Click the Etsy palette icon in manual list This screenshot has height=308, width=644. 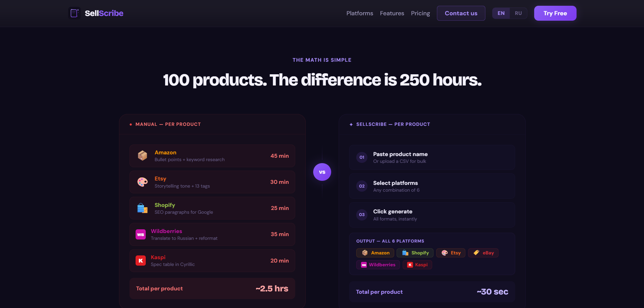[142, 182]
